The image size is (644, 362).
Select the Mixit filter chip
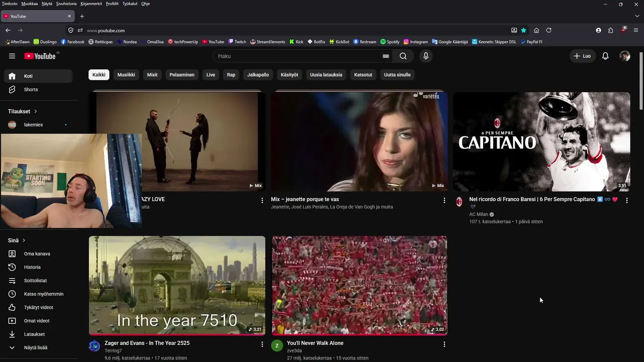tap(152, 75)
